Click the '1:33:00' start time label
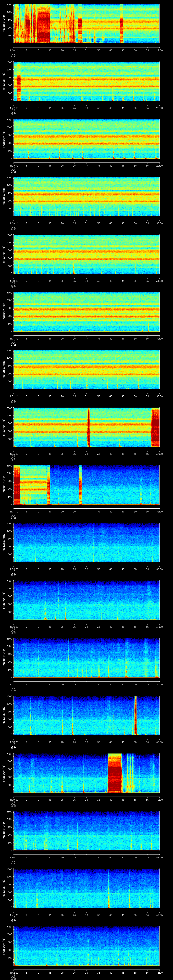The height and width of the screenshot is (980, 173). 14,454
